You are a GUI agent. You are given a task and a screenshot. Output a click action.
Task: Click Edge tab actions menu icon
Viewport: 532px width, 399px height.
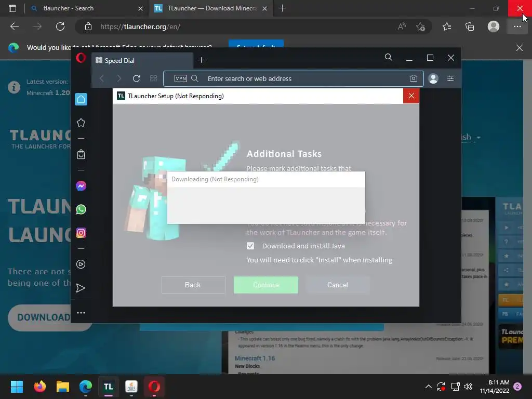point(12,8)
